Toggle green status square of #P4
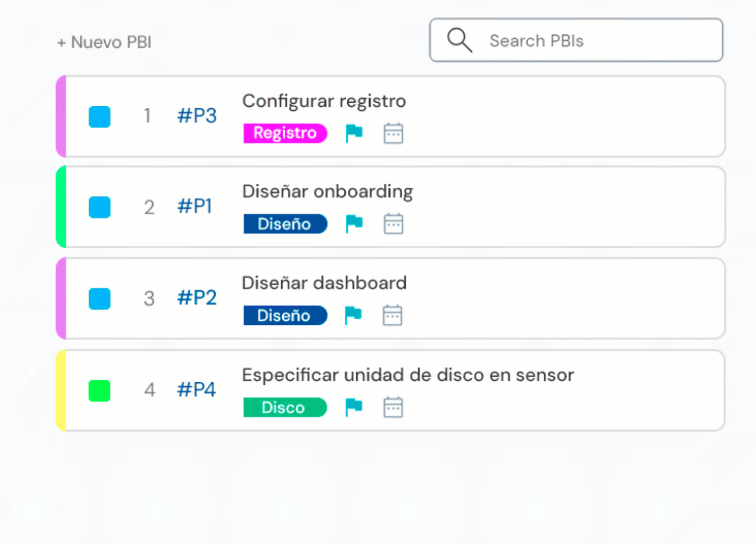Image resolution: width=756 pixels, height=544 pixels. point(99,391)
